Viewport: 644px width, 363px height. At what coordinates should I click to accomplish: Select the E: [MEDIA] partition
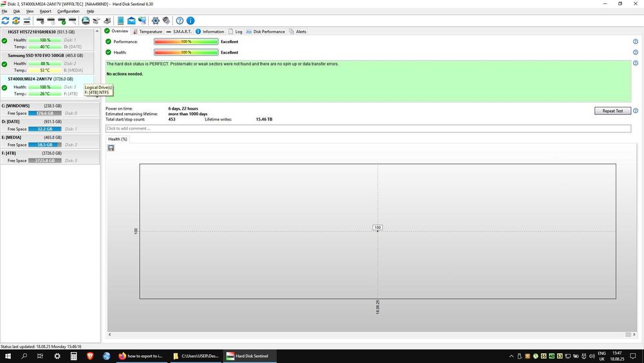(x=50, y=141)
